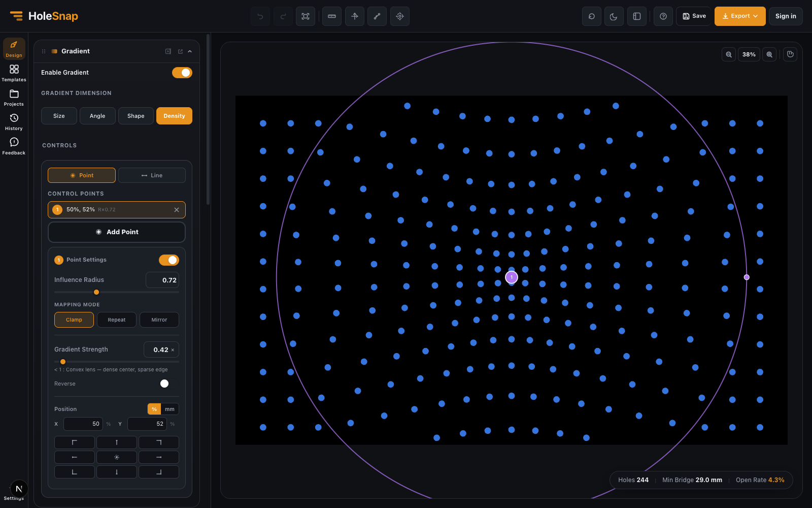
Task: Disable the Enable Gradient switch
Action: click(x=182, y=73)
